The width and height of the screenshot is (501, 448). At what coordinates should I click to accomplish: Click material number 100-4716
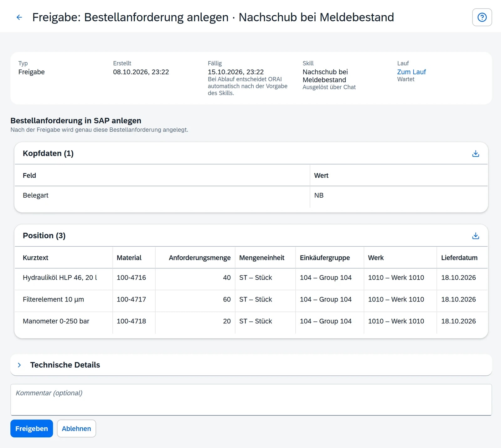click(131, 278)
